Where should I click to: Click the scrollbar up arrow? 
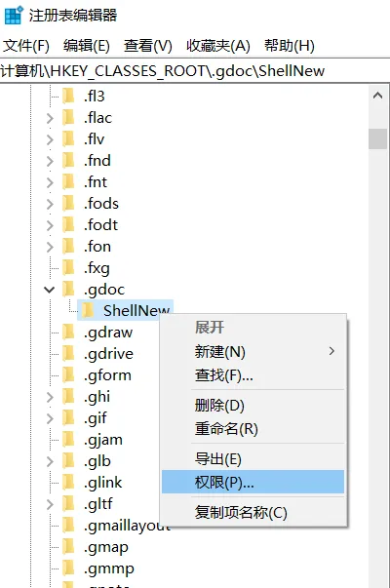tap(377, 96)
